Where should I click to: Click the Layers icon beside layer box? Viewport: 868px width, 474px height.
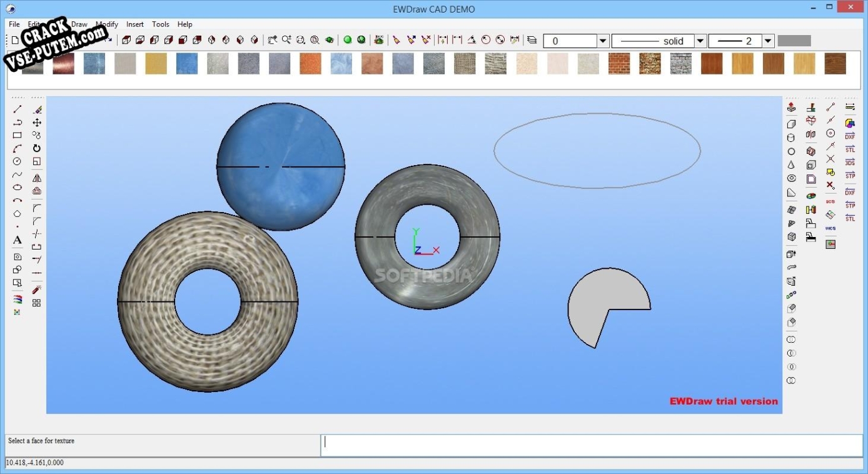pos(532,40)
